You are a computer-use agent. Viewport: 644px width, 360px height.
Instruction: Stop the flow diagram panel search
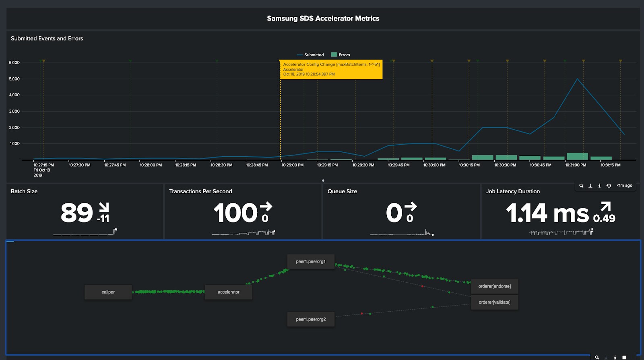coord(624,357)
